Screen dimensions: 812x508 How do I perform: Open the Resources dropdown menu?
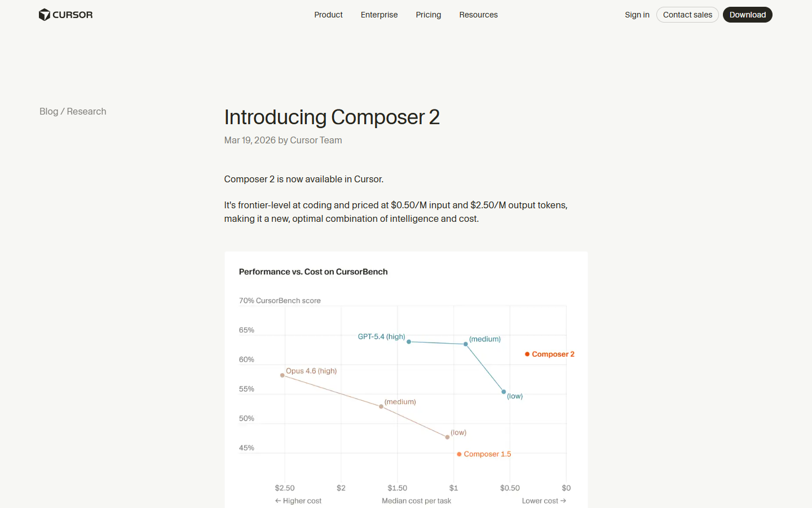tap(478, 15)
